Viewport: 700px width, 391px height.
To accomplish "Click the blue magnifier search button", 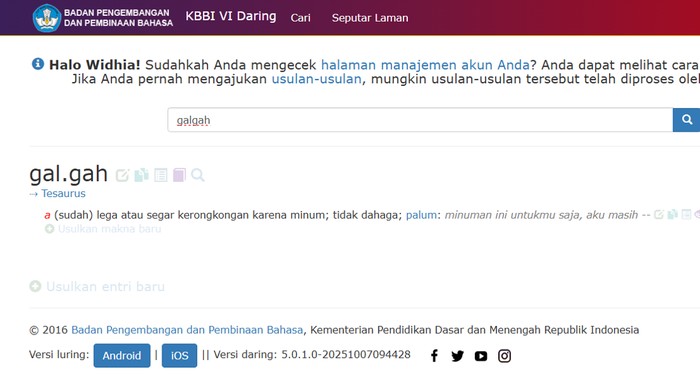I will tap(687, 120).
